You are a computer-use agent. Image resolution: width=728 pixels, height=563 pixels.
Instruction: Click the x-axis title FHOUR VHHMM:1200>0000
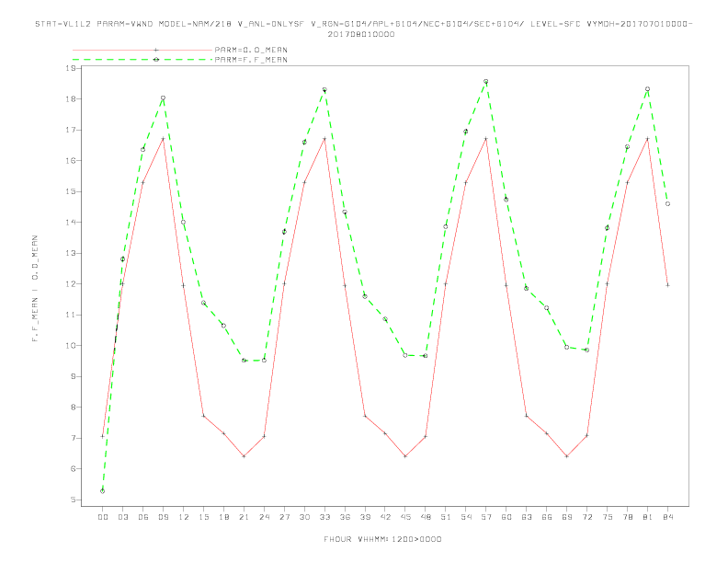pos(382,539)
